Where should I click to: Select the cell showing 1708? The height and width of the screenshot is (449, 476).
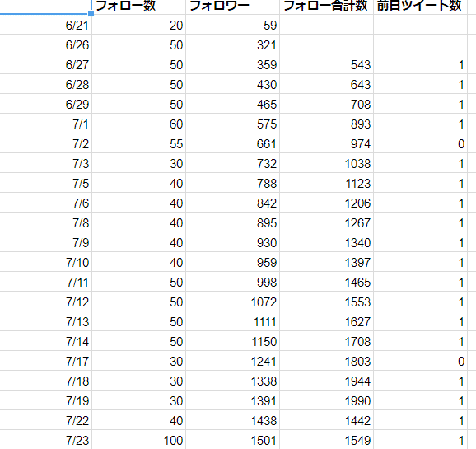pos(326,341)
